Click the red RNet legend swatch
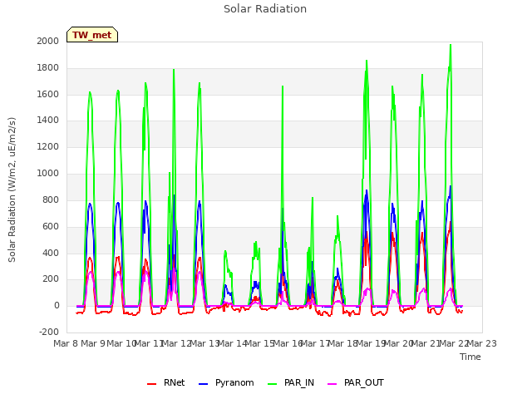The width and height of the screenshot is (532, 399). point(151,384)
